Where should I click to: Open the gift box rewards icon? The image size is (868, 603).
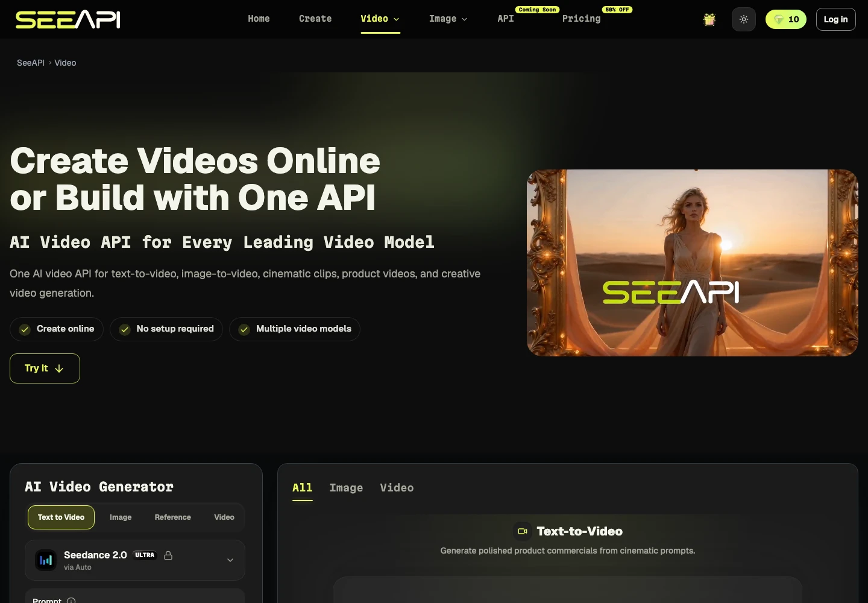[709, 19]
